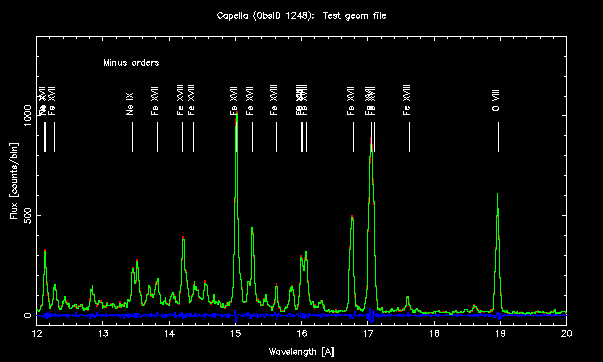Click the white line marker below 'O VIII'
The width and height of the screenshot is (603, 362).
[498, 137]
